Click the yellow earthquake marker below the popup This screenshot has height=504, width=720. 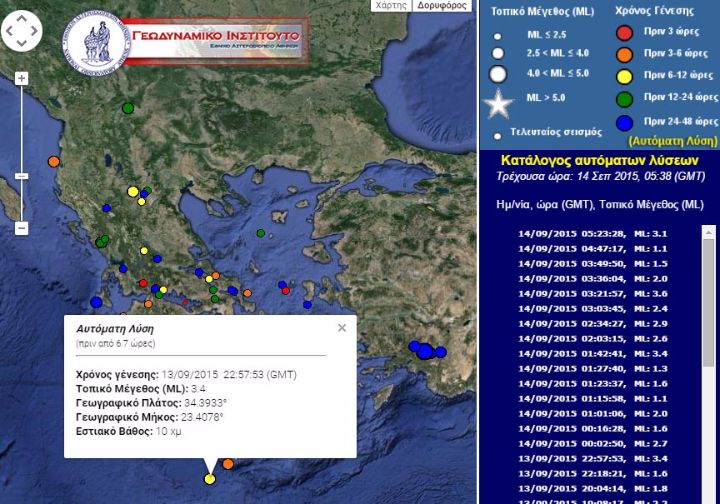click(210, 479)
